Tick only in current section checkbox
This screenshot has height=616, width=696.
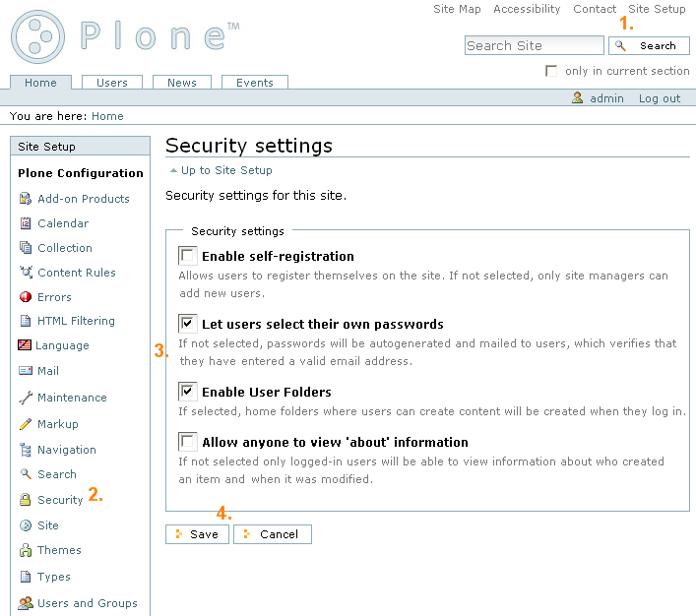(x=551, y=71)
